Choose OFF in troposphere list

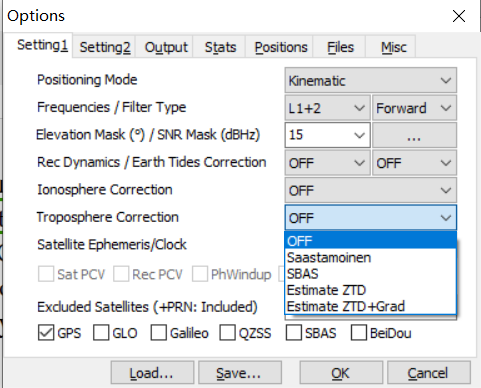coord(371,241)
